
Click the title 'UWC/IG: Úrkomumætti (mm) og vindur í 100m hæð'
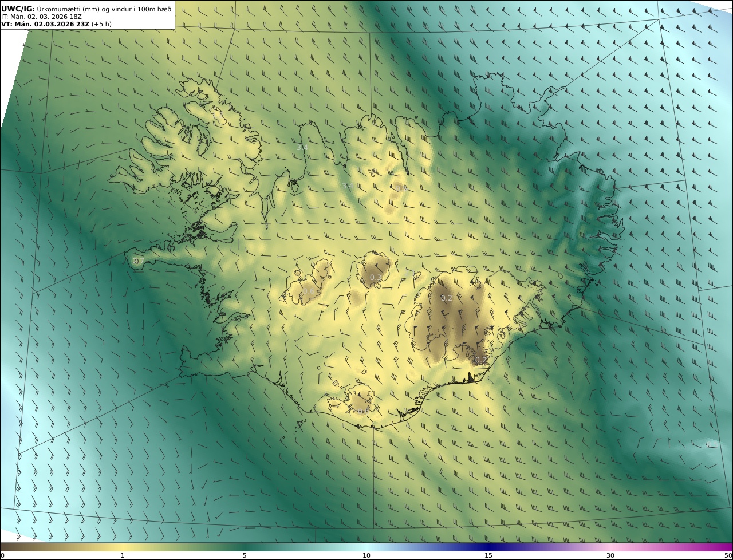coord(86,9)
